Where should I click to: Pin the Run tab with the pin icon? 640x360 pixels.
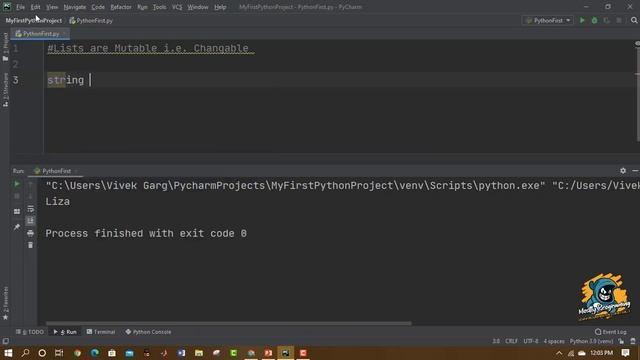pos(17,227)
